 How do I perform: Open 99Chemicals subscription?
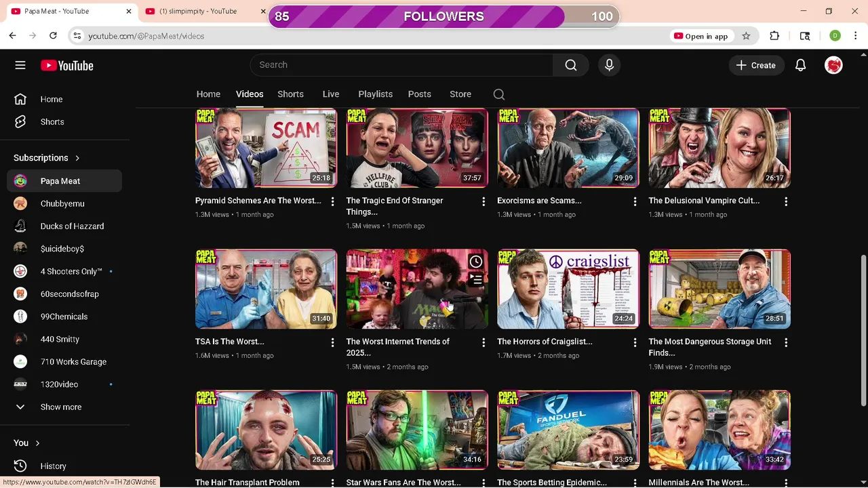(64, 317)
